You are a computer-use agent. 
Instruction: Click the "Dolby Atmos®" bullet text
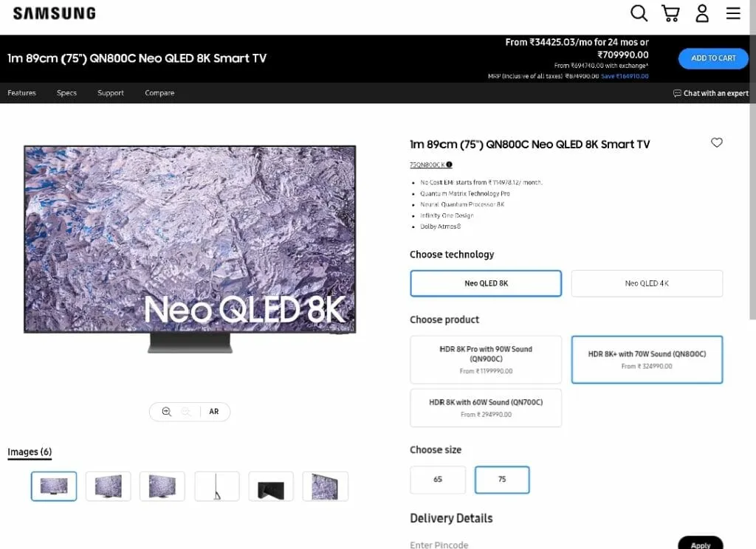pyautogui.click(x=440, y=227)
